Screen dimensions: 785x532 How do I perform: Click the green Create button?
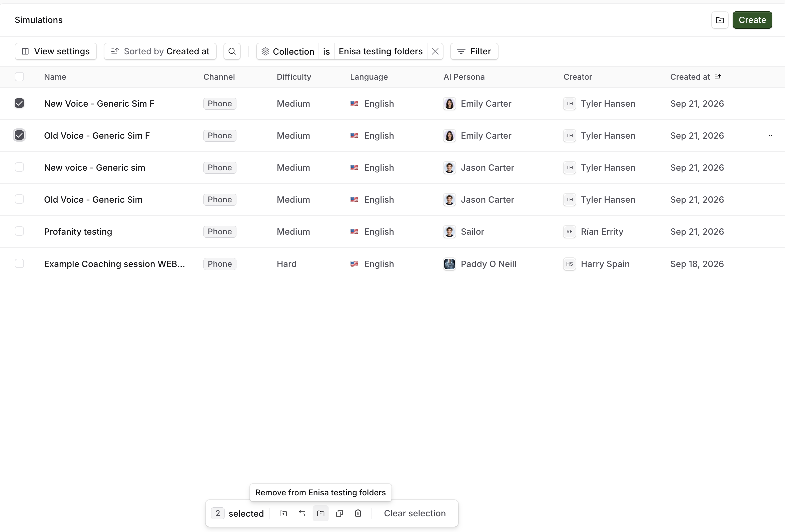click(x=752, y=20)
